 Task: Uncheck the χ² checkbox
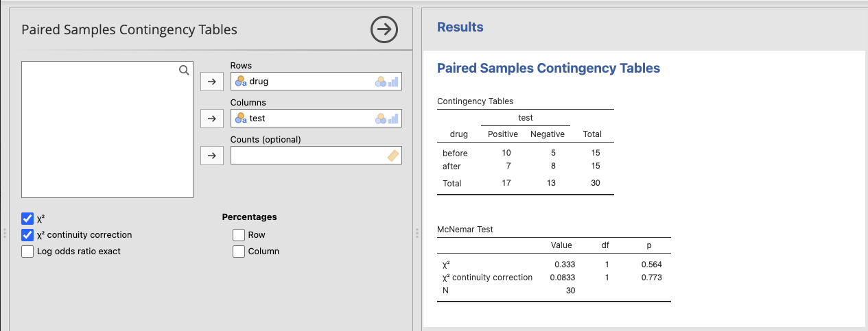(27, 219)
